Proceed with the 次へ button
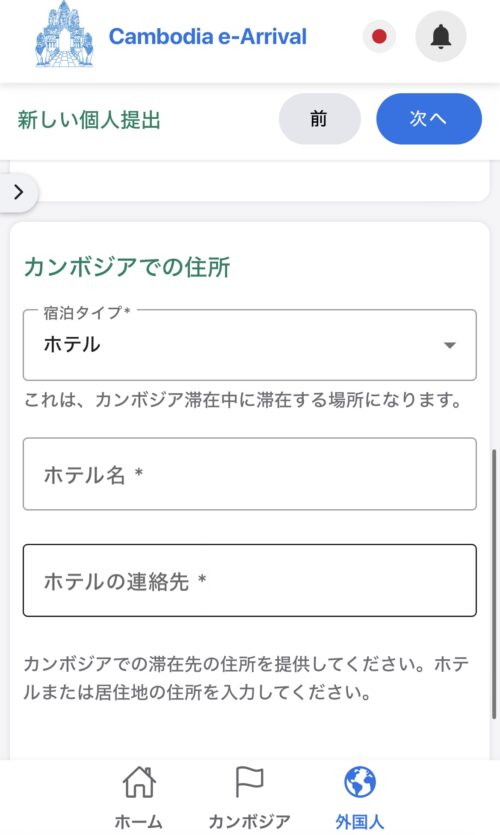Image resolution: width=500 pixels, height=835 pixels. point(429,119)
